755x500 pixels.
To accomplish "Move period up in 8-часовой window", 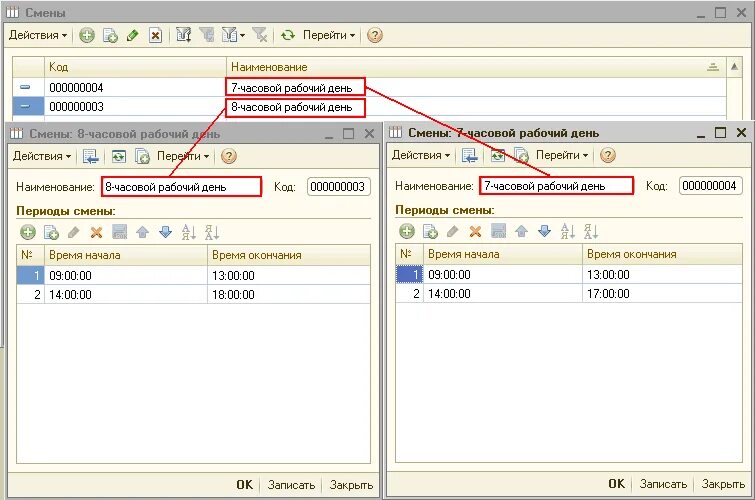I will pos(143,232).
